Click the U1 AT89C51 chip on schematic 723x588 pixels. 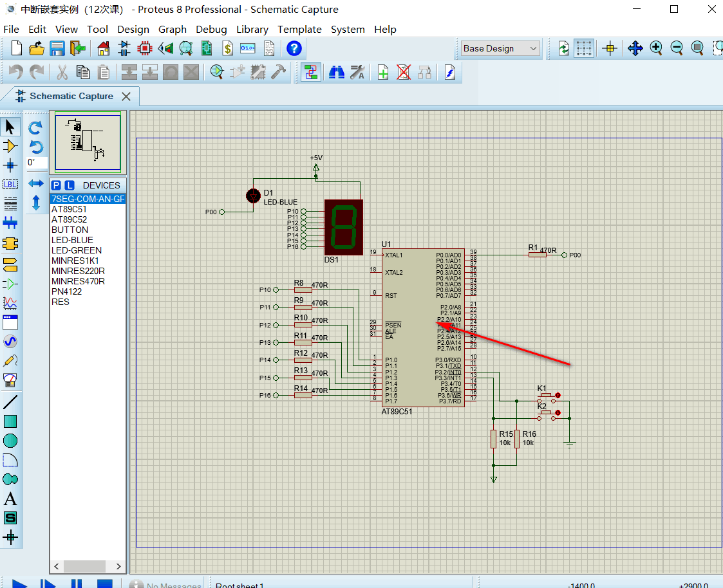click(423, 327)
